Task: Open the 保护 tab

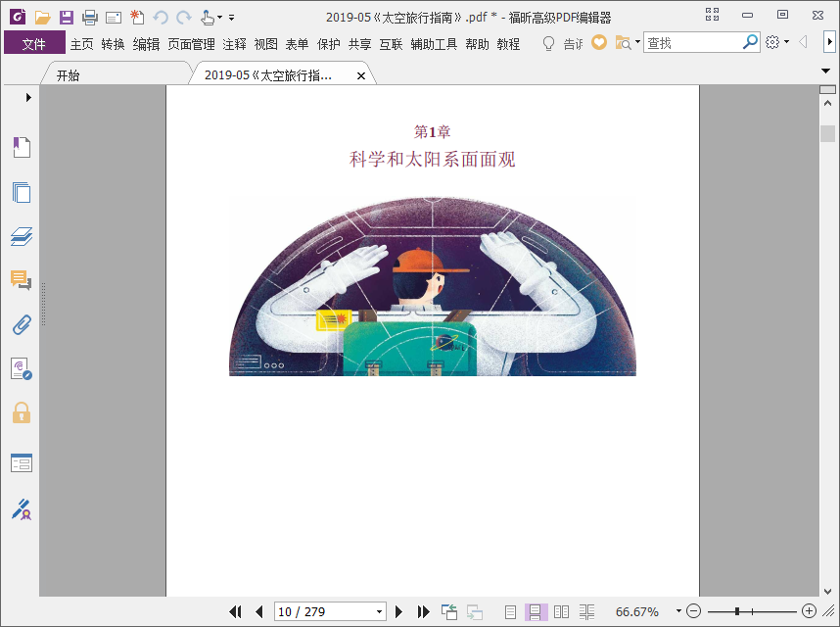Action: (328, 44)
